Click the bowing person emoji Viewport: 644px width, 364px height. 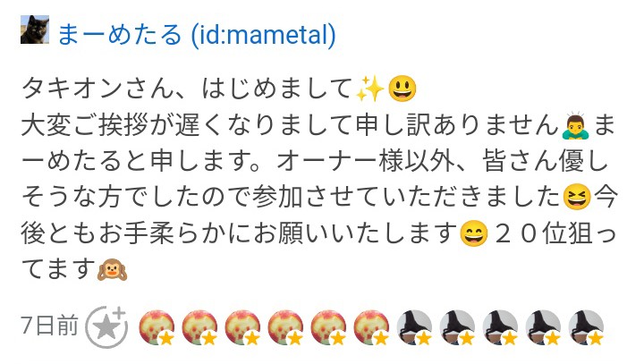tap(575, 125)
